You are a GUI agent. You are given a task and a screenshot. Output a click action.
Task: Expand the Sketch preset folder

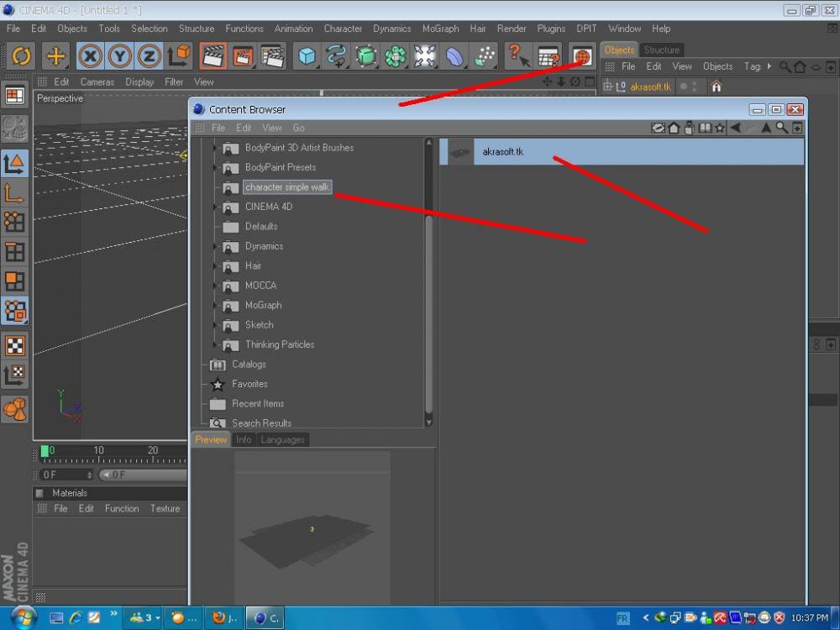pos(215,325)
